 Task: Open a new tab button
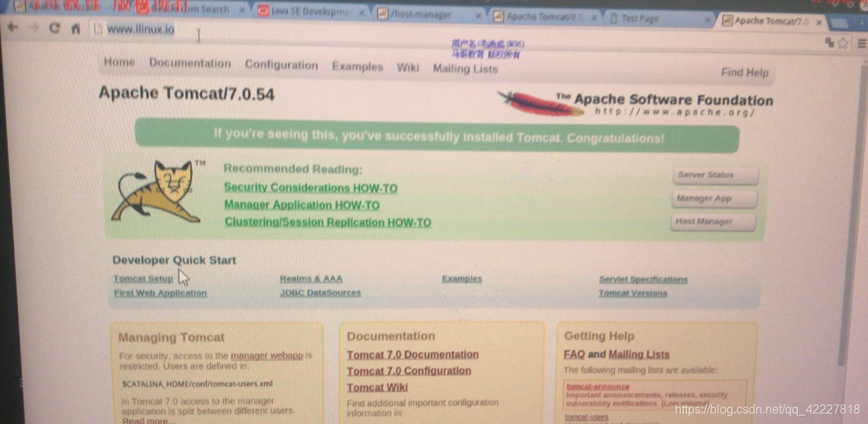(839, 24)
